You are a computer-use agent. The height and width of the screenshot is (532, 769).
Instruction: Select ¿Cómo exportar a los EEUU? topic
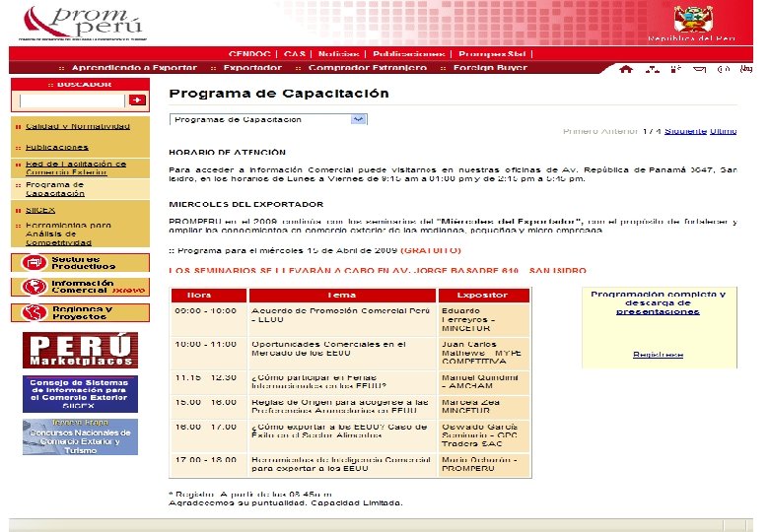point(342,435)
